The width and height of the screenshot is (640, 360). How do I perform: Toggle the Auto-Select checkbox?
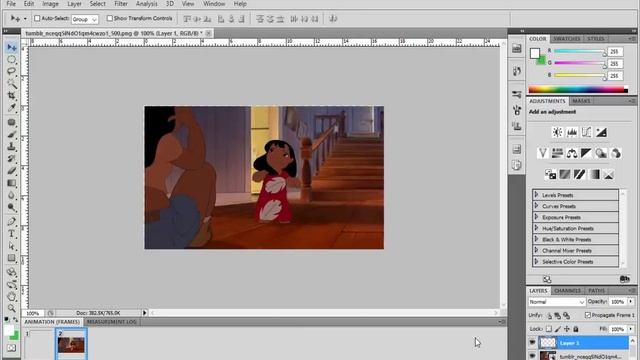click(x=37, y=18)
